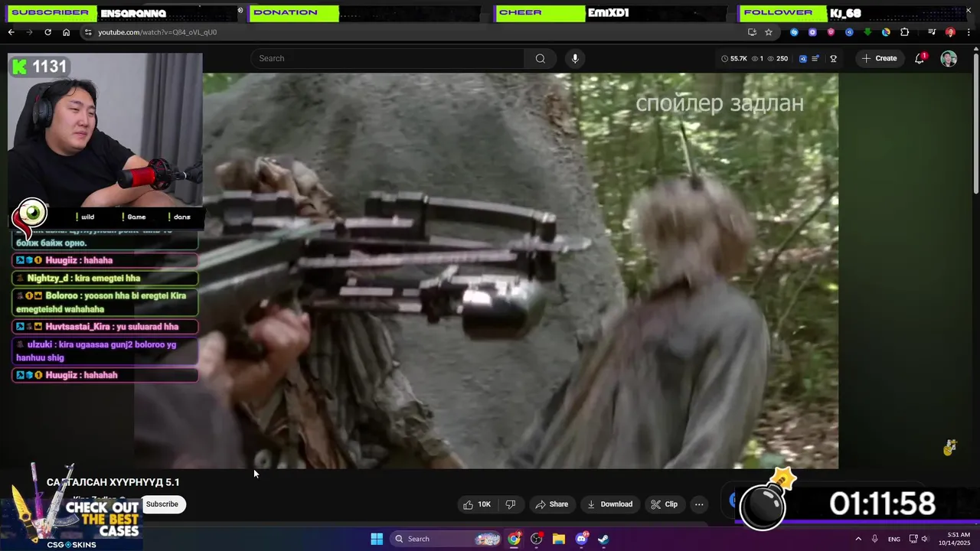Image resolution: width=980 pixels, height=551 pixels.
Task: Click the tray microphone icon
Action: coord(874,539)
